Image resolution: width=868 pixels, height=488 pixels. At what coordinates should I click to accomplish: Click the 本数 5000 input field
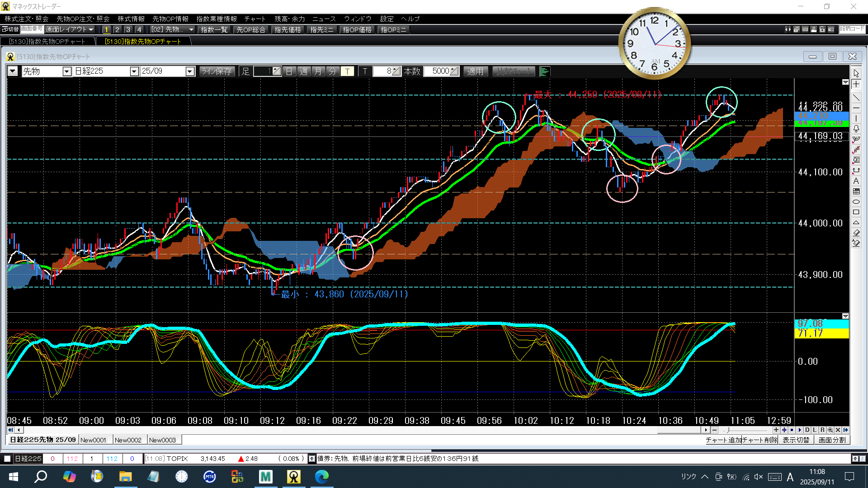tap(439, 71)
